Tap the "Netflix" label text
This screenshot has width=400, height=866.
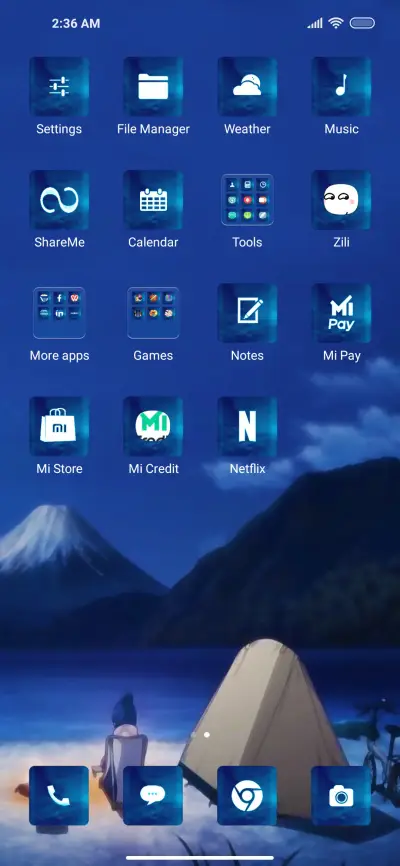[x=248, y=469]
